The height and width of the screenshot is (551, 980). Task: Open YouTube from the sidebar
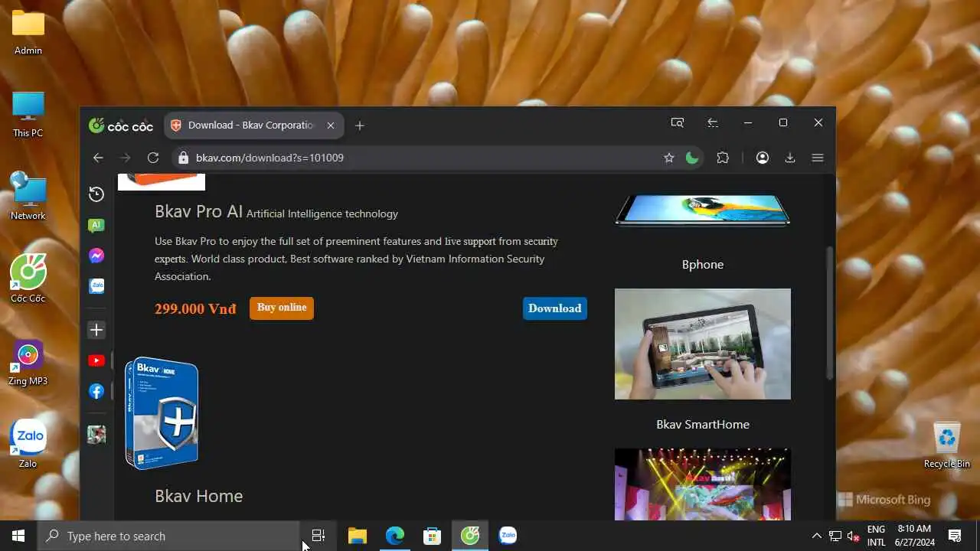tap(96, 360)
